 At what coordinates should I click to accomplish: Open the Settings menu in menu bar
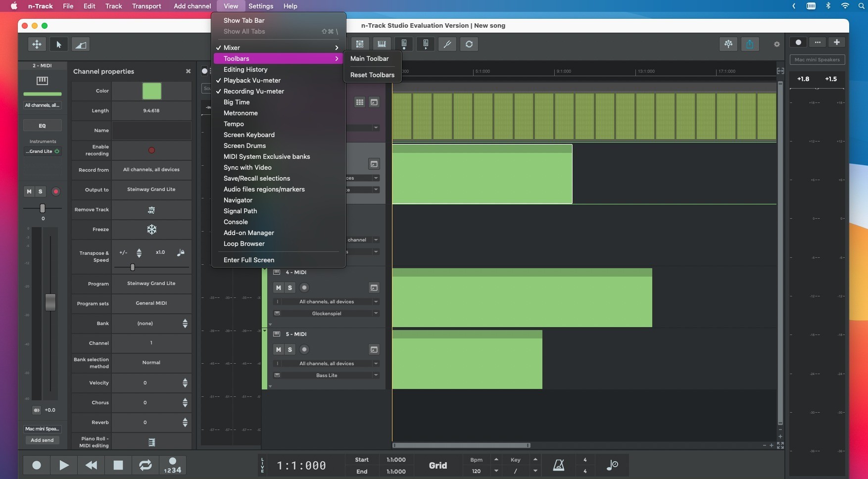coord(261,6)
